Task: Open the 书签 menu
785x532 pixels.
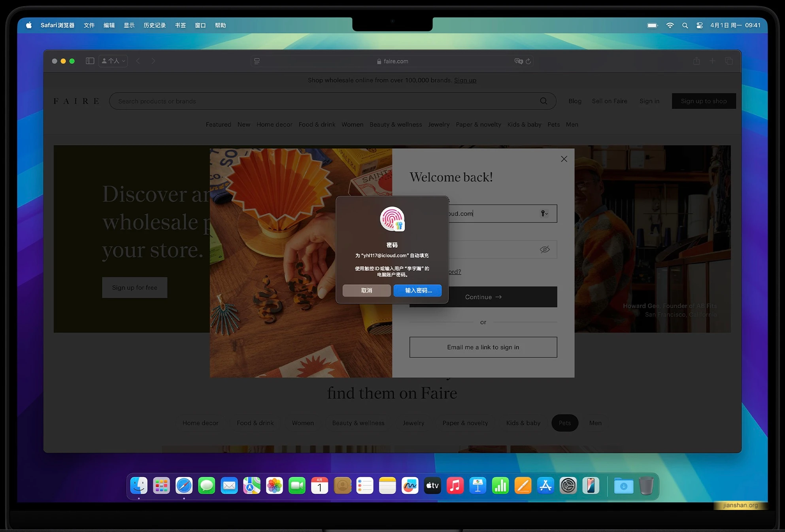Action: tap(180, 25)
